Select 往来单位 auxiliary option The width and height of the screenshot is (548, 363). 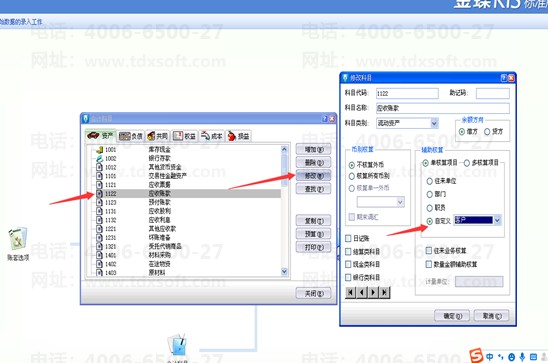pyautogui.click(x=430, y=181)
